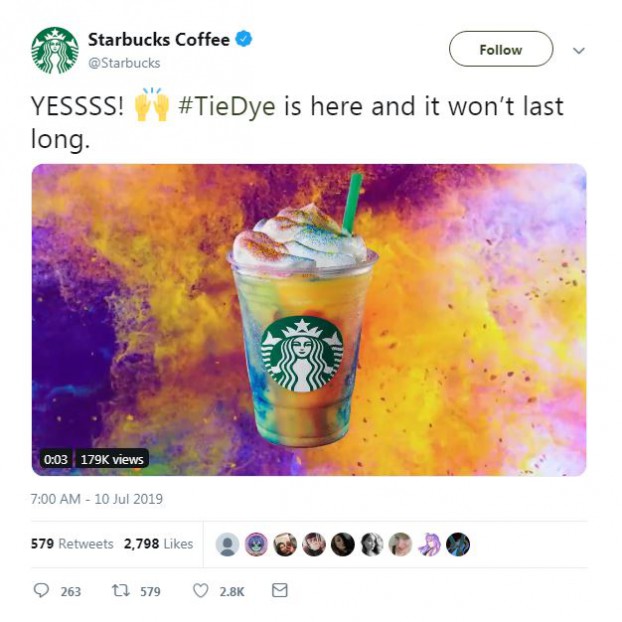Click the 0:03 video duration badge
Image resolution: width=622 pixels, height=622 pixels.
click(x=56, y=459)
